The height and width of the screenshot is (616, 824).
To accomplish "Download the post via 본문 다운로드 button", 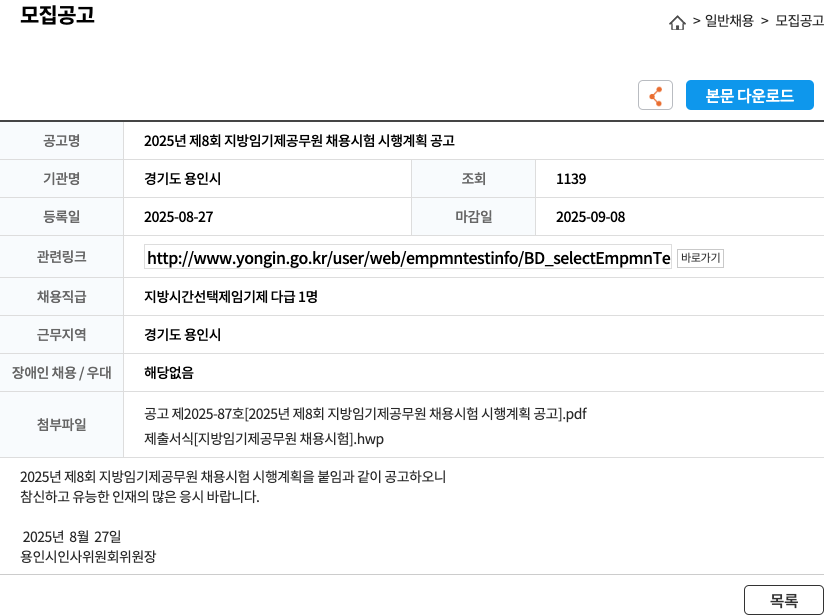I will [749, 95].
